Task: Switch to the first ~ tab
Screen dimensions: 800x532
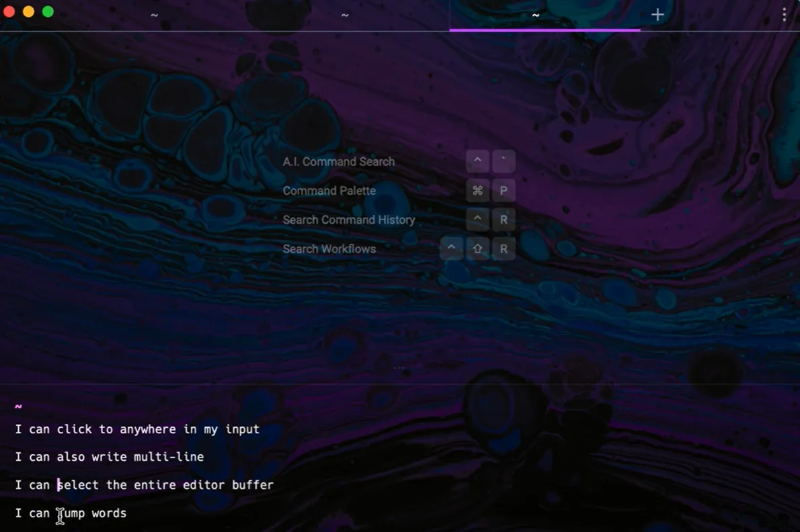Action: 154,15
